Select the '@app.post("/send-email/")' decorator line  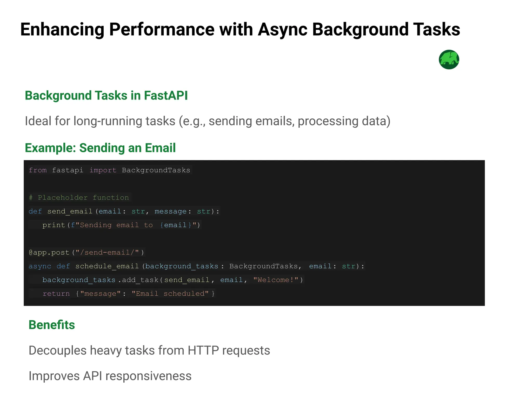click(86, 252)
